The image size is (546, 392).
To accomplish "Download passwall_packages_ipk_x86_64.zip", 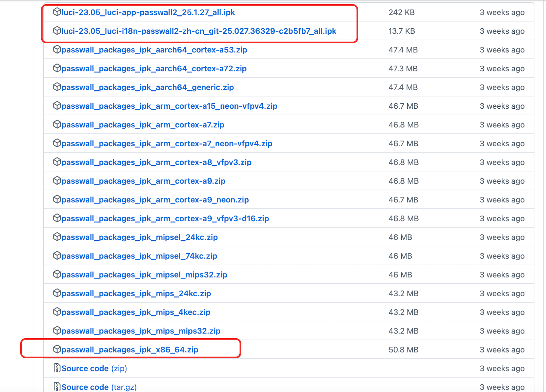I will pos(130,350).
